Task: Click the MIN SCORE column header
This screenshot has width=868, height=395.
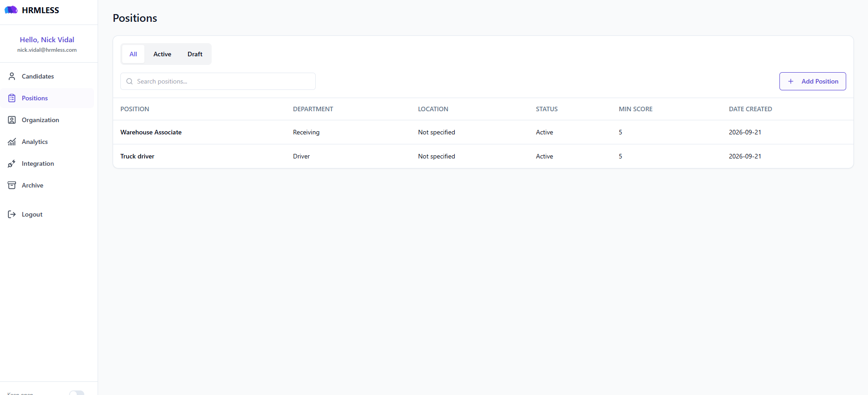Action: pos(635,109)
